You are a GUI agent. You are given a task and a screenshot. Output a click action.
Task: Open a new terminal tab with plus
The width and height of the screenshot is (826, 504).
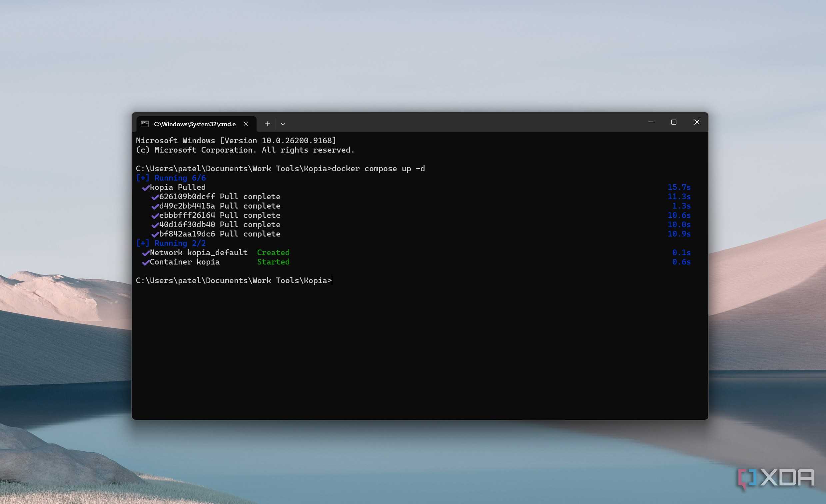tap(268, 124)
